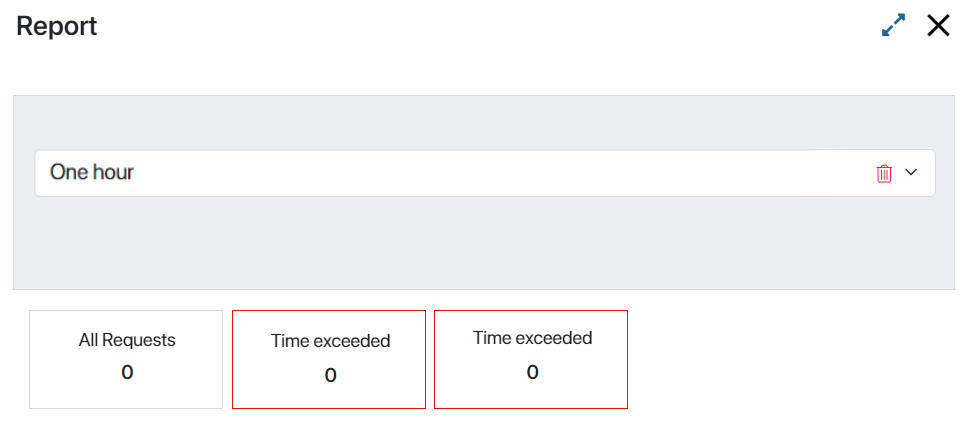The width and height of the screenshot is (965, 424).
Task: Click the All Requests count of 0
Action: [127, 372]
